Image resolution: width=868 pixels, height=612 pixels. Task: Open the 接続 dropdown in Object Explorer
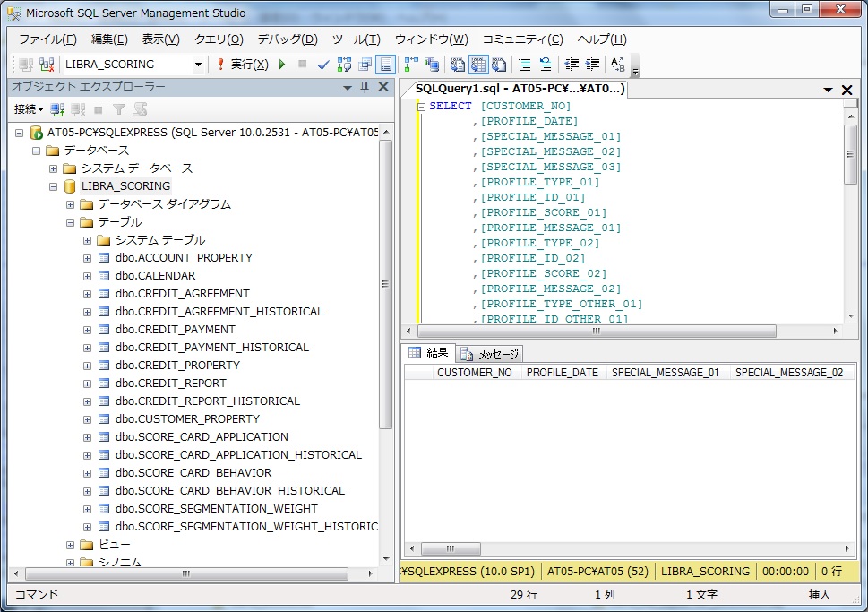(29, 109)
